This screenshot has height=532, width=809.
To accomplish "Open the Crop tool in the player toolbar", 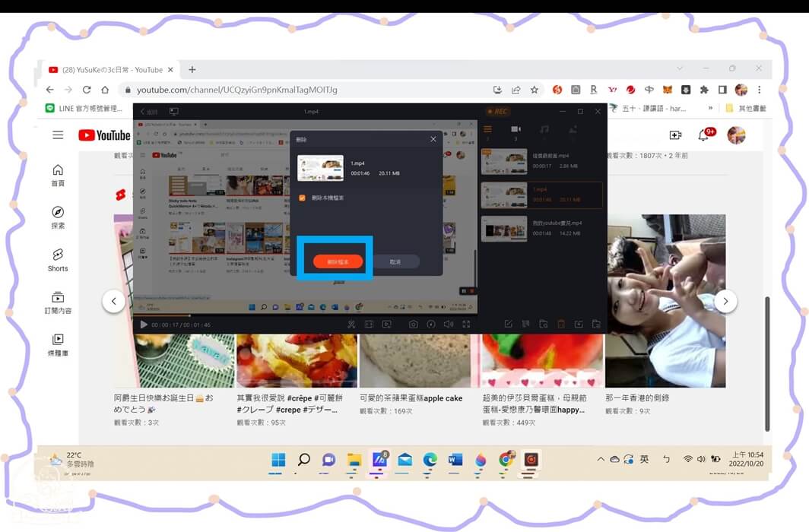I will click(370, 323).
